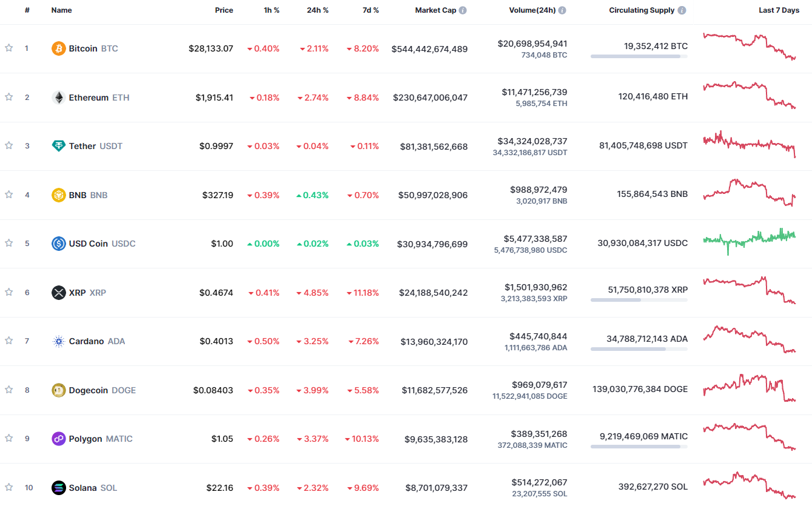Select the Ethereum ETH coin icon
812x506 pixels.
tap(58, 98)
